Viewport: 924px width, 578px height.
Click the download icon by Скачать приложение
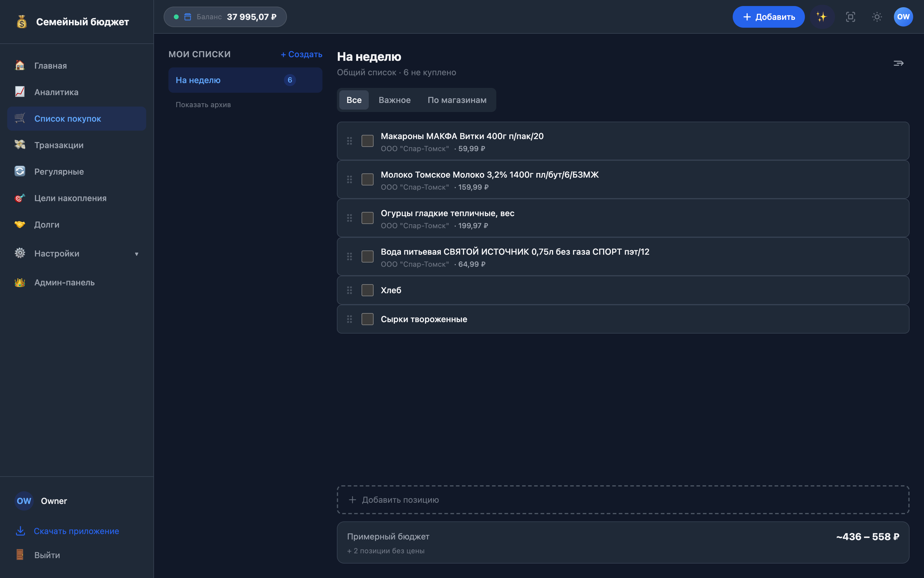(20, 531)
